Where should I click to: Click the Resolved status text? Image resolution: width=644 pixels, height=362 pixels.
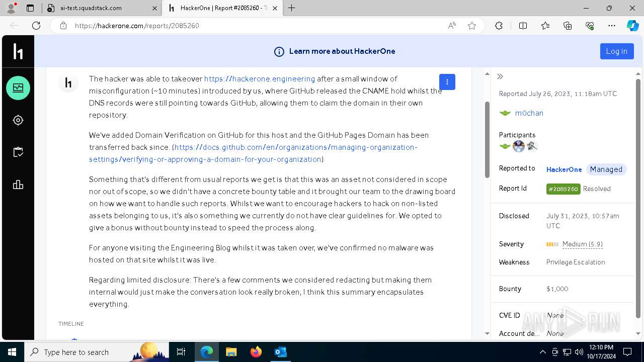597,189
